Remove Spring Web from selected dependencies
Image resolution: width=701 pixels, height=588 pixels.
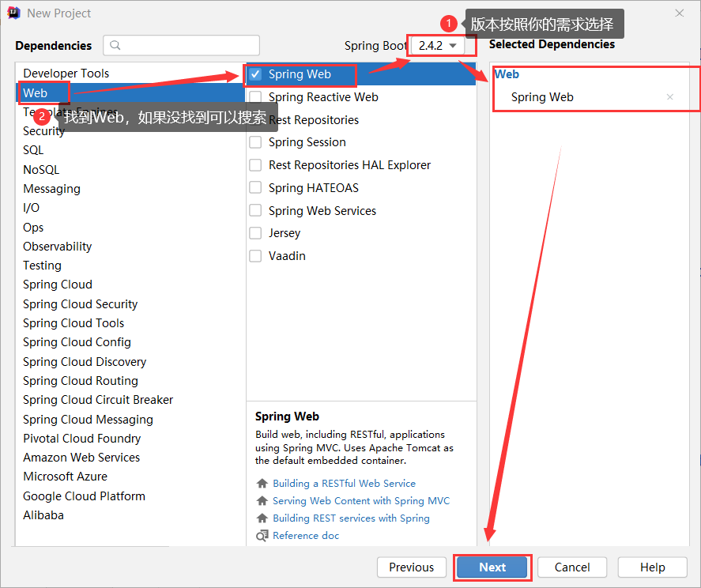click(669, 97)
